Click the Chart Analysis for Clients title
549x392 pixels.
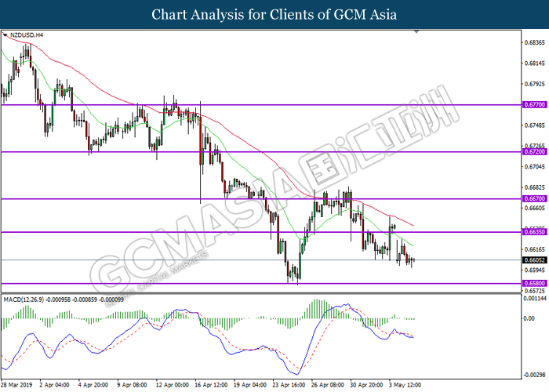[274, 15]
